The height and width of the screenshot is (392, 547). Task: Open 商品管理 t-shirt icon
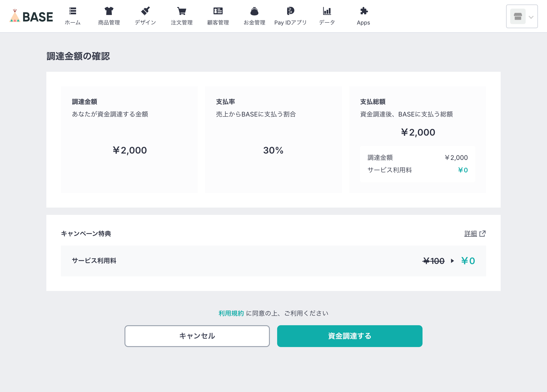(109, 11)
